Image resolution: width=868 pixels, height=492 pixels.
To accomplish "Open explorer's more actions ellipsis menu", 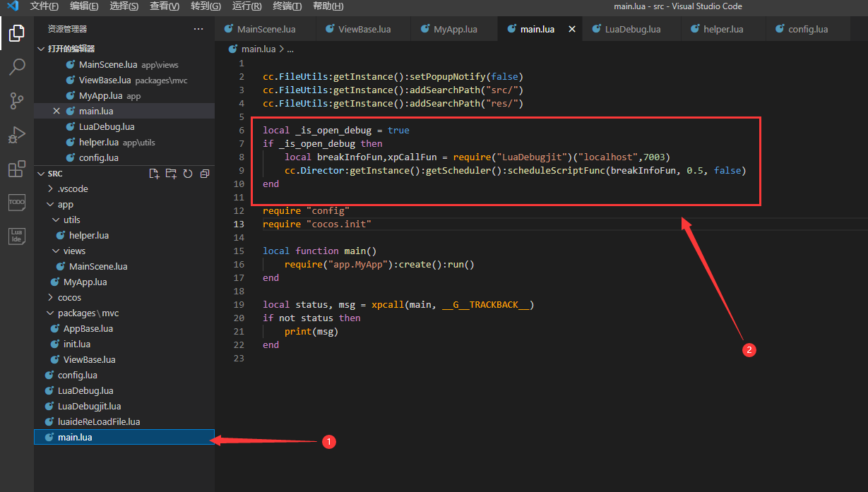I will point(198,29).
